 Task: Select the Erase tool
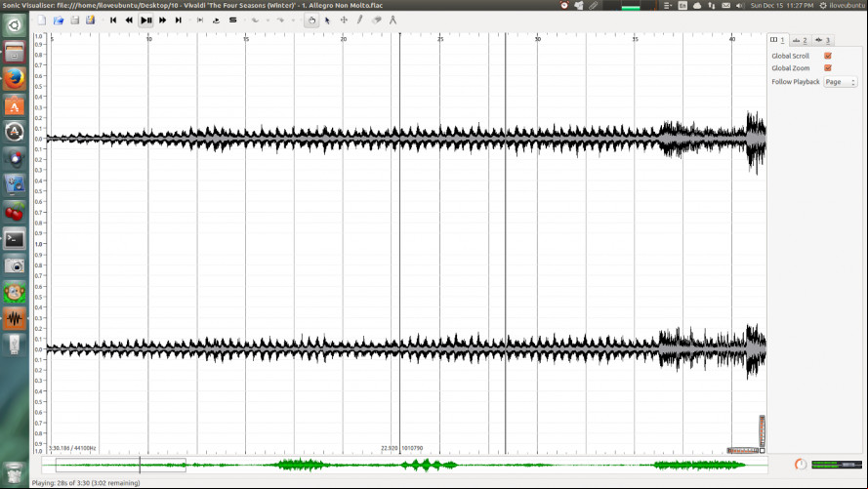(377, 20)
